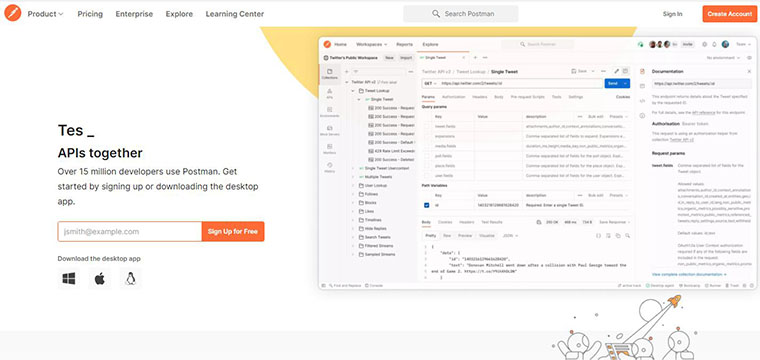Screen dimensions: 760x360
Task: Click the info icon in right rail
Action: click(x=642, y=115)
